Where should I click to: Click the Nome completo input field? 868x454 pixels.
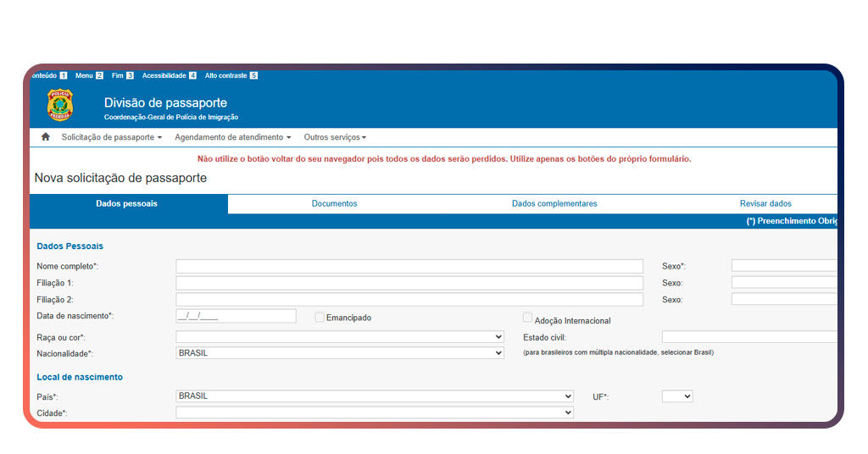pyautogui.click(x=409, y=266)
